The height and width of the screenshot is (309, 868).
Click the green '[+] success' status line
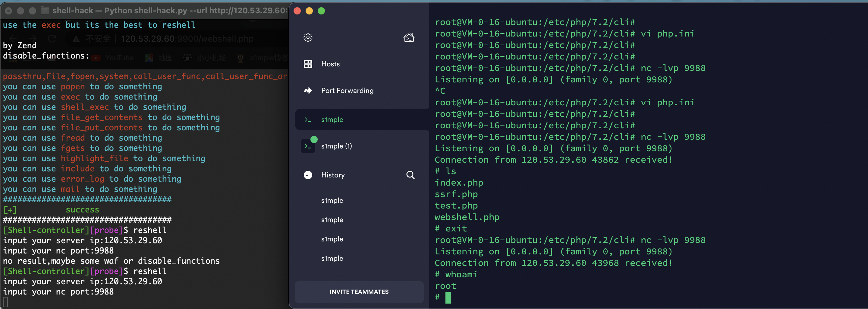[51, 210]
